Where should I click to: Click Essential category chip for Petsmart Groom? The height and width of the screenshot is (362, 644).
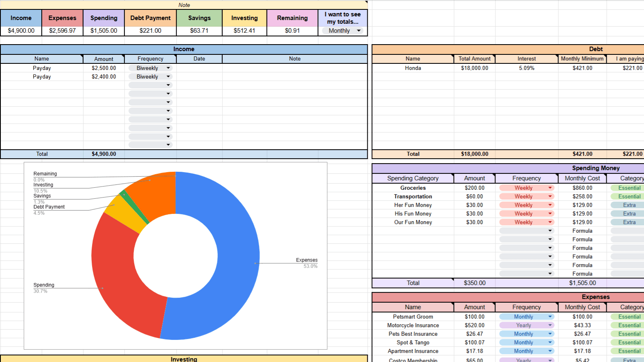point(628,317)
